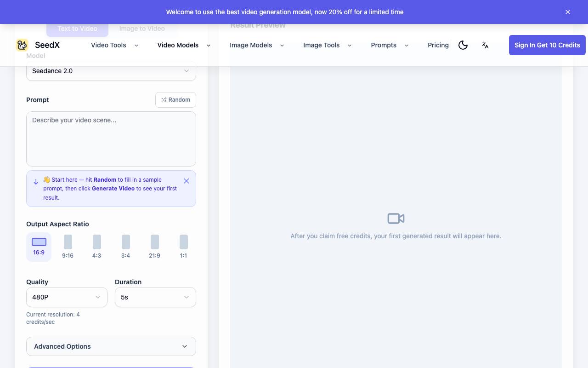Select 21:9 aspect ratio
This screenshot has height=368, width=588.
click(x=154, y=247)
